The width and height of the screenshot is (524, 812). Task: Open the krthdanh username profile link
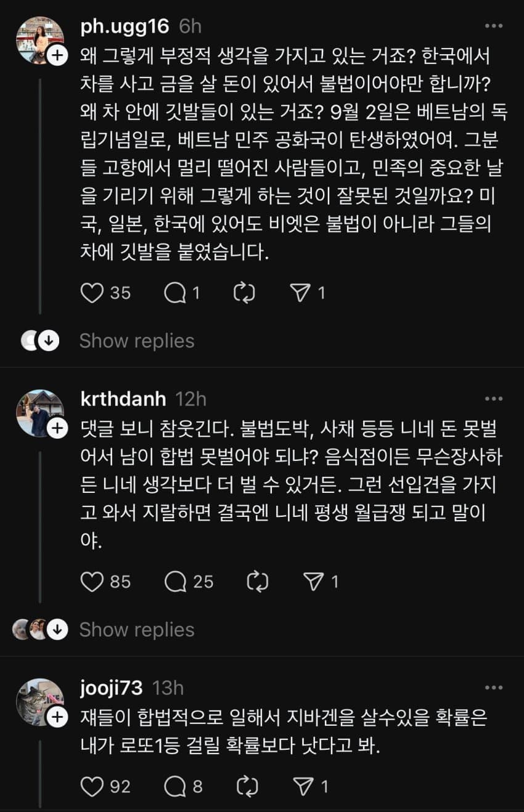pos(123,399)
